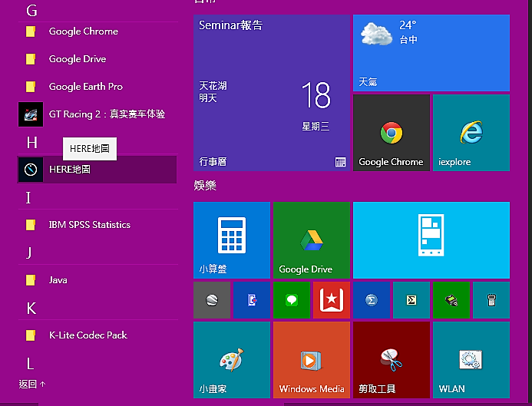Open the red Wunderlist star tile
This screenshot has width=532, height=406.
click(332, 300)
